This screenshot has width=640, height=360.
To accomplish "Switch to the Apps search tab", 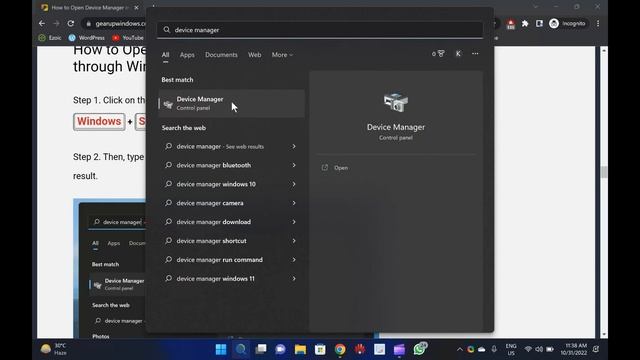I will [187, 55].
